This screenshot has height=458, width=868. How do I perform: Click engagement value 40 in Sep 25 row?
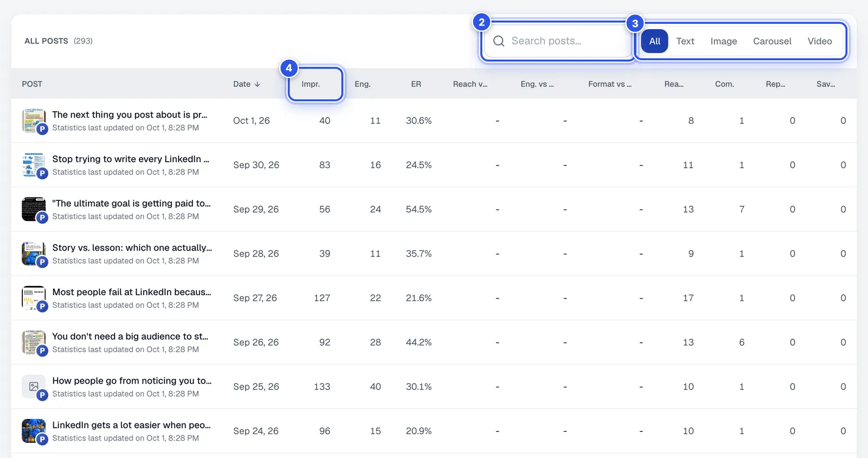pyautogui.click(x=375, y=386)
